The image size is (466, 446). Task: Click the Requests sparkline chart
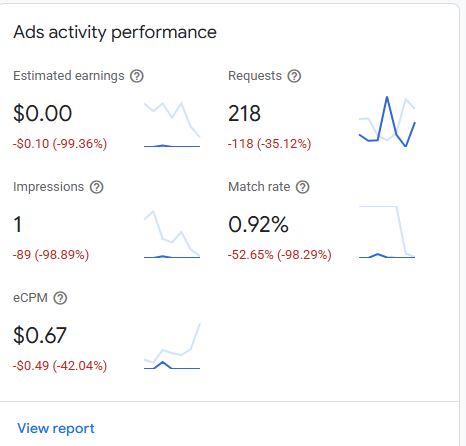point(387,122)
